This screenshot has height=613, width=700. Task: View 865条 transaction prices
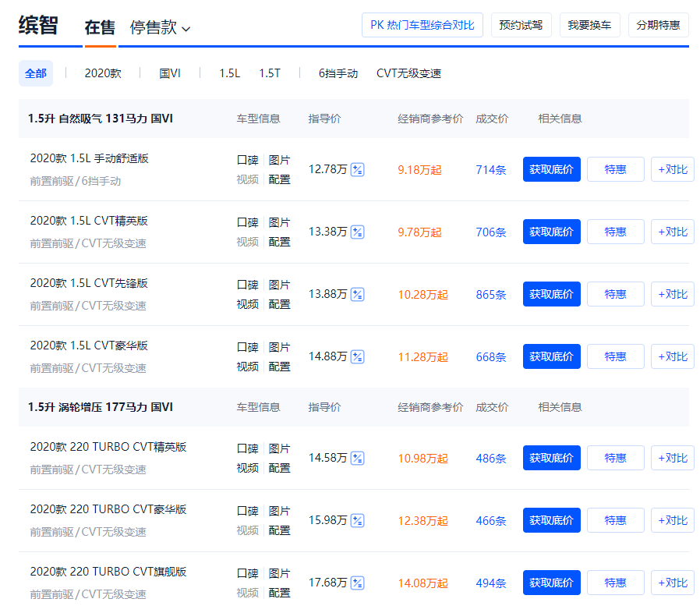(x=491, y=295)
